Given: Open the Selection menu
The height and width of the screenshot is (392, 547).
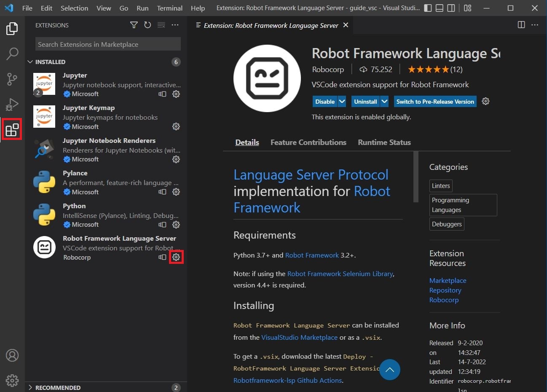Looking at the screenshot, I should [75, 8].
